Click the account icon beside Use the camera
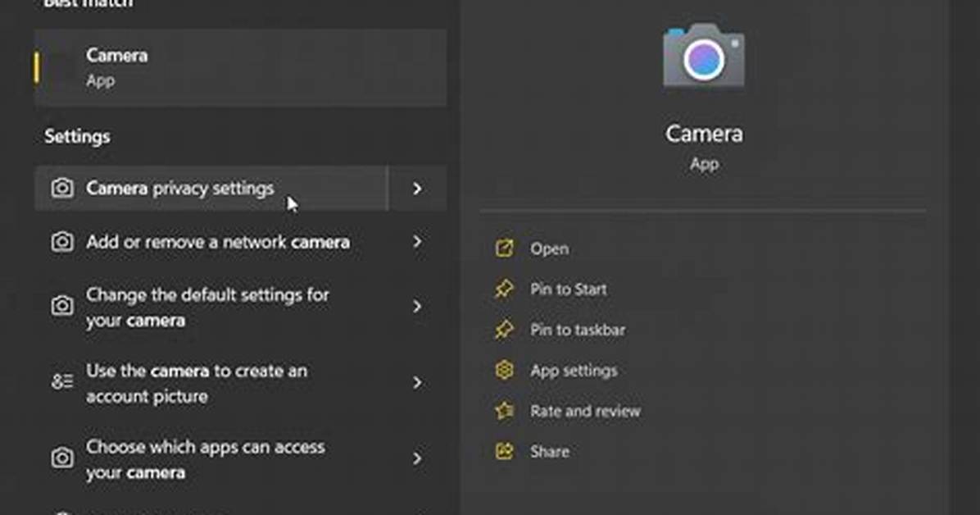Image resolution: width=980 pixels, height=515 pixels. point(62,381)
